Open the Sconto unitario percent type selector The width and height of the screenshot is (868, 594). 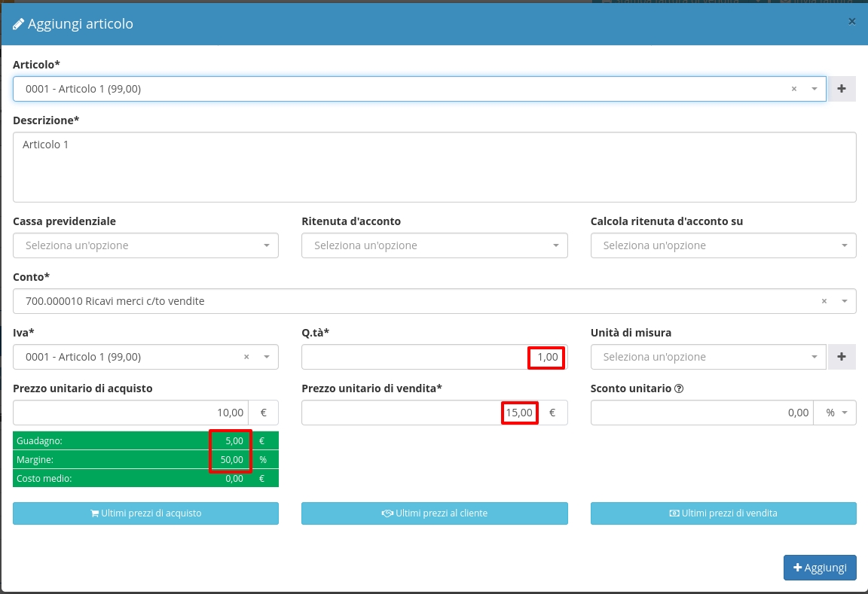[835, 413]
